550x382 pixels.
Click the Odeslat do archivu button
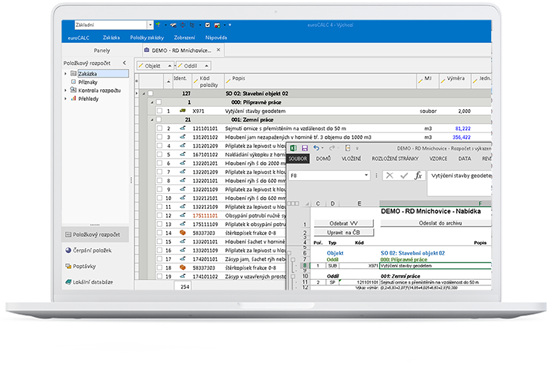(436, 223)
